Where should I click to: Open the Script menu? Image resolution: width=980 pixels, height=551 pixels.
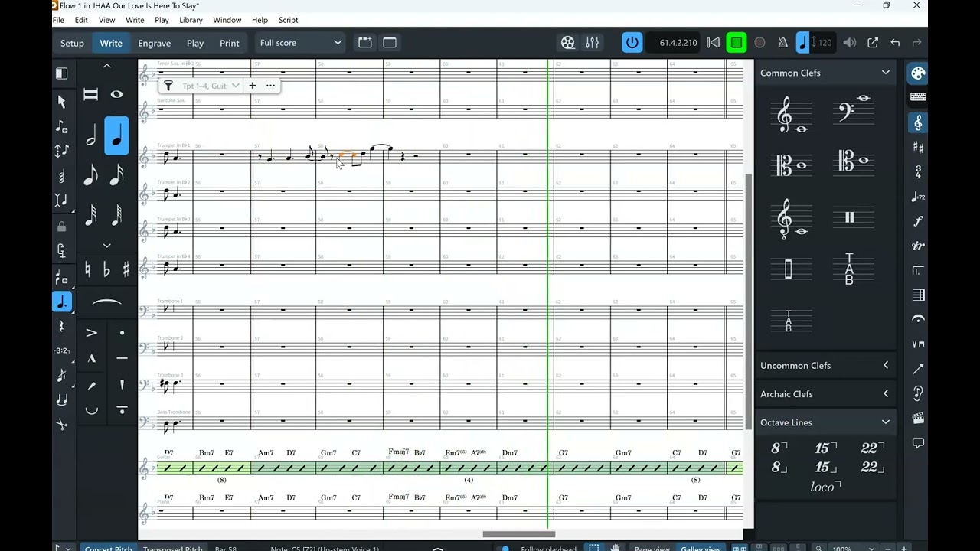tap(288, 20)
